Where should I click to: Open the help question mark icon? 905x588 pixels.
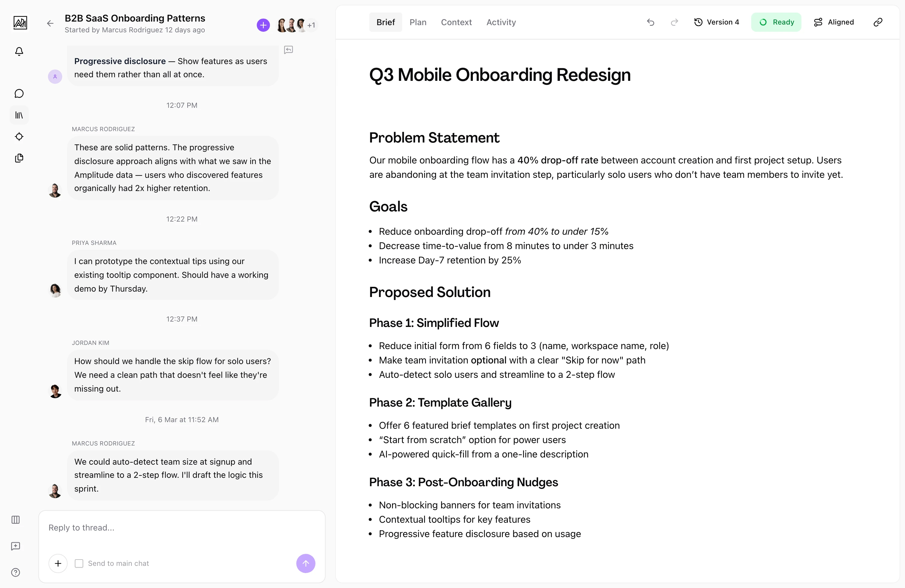[16, 572]
